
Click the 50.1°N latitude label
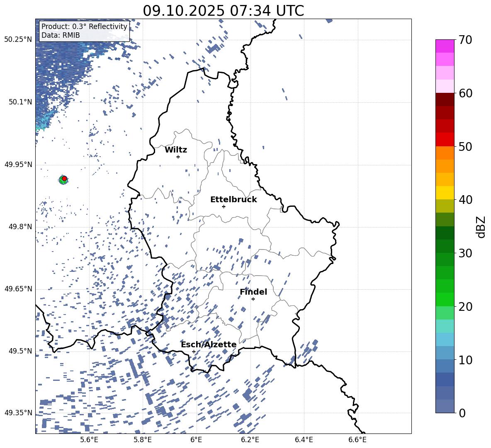(20, 102)
